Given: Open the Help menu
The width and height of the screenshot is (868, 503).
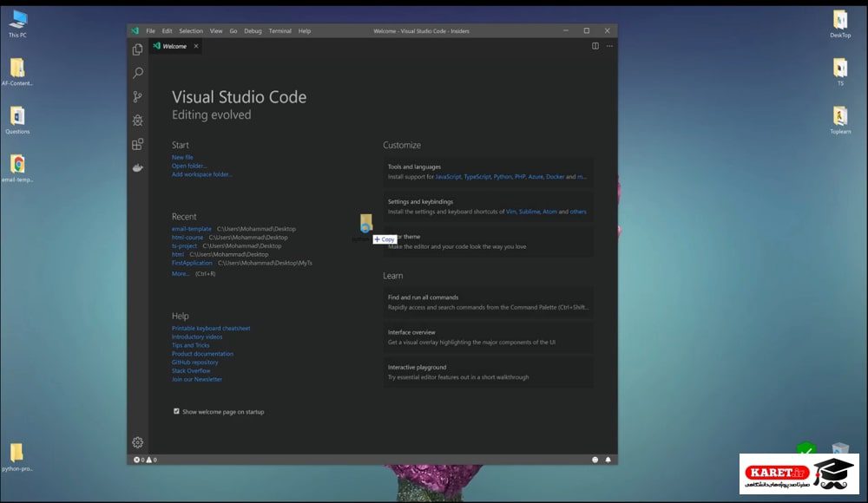Looking at the screenshot, I should point(305,31).
